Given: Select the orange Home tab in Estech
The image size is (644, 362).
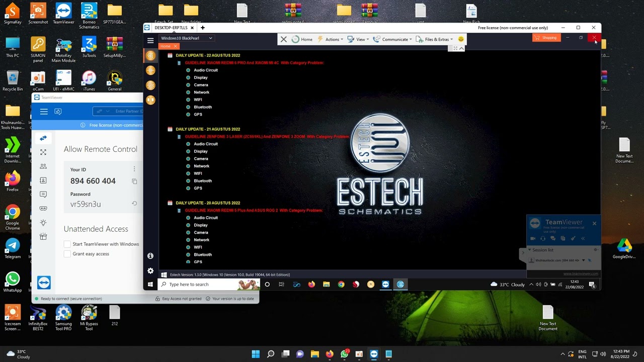Looking at the screenshot, I should (x=166, y=46).
